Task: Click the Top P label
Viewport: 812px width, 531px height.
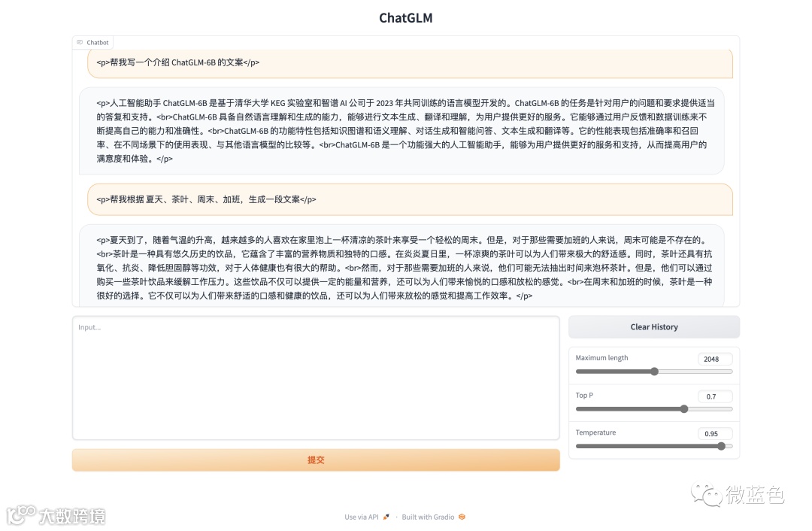Action: coord(584,396)
